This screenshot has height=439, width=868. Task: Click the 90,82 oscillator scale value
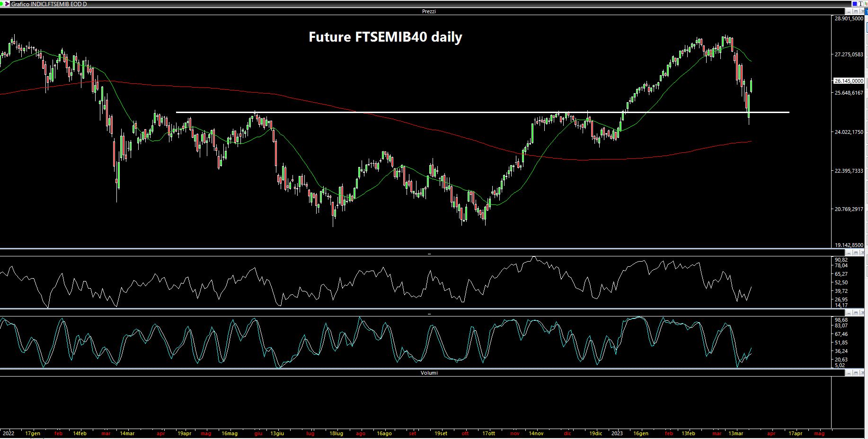(x=841, y=260)
